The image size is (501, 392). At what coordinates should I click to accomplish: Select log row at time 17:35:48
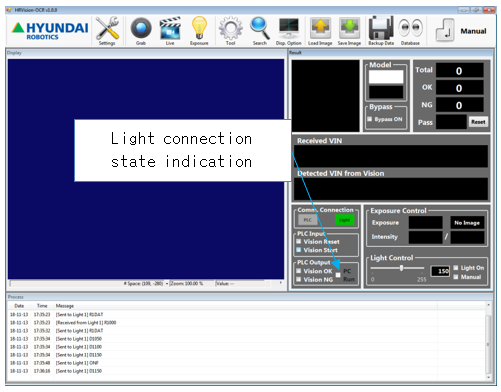(247, 363)
